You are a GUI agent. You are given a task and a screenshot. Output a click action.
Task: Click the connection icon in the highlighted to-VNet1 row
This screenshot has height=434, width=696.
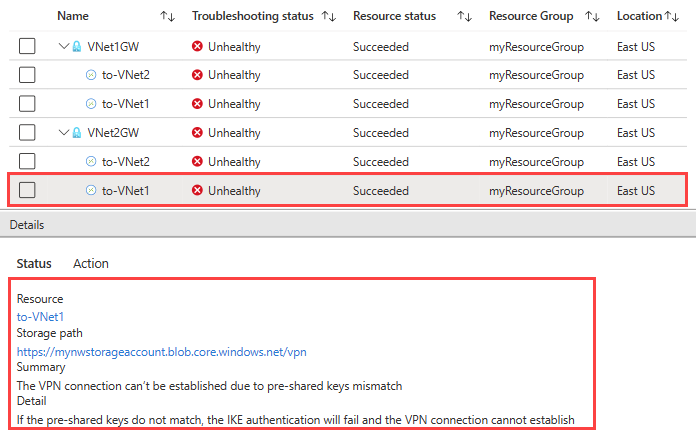[x=91, y=190]
